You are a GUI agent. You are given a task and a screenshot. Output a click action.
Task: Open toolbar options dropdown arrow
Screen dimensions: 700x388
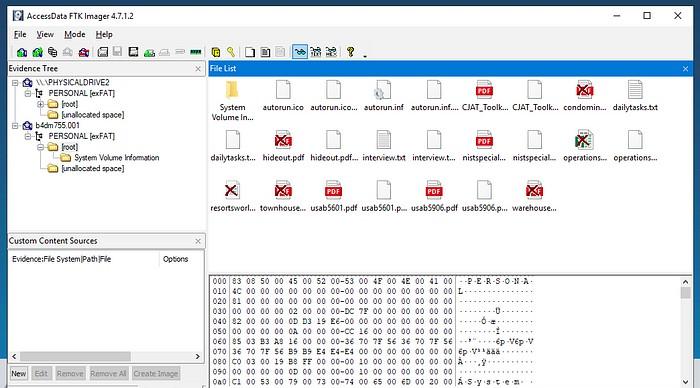coord(365,56)
